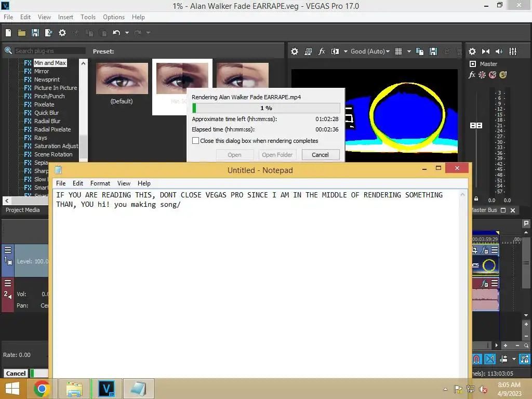The height and width of the screenshot is (399, 532).
Task: Create a new project with the New icon
Action: (8, 33)
